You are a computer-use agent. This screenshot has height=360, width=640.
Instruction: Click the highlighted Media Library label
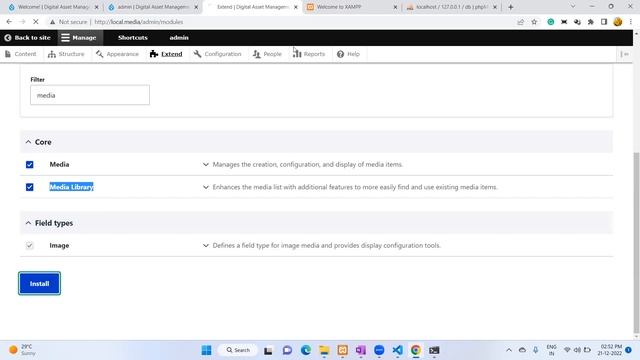click(71, 187)
